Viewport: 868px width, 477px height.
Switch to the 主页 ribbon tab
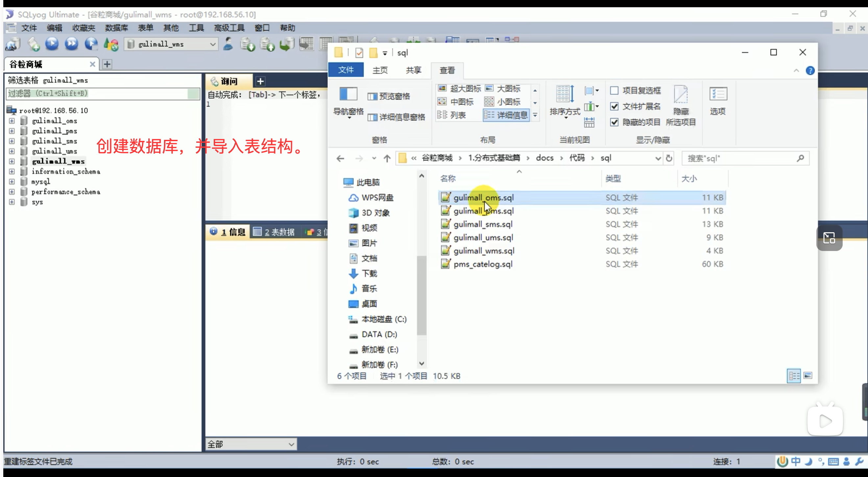tap(380, 70)
